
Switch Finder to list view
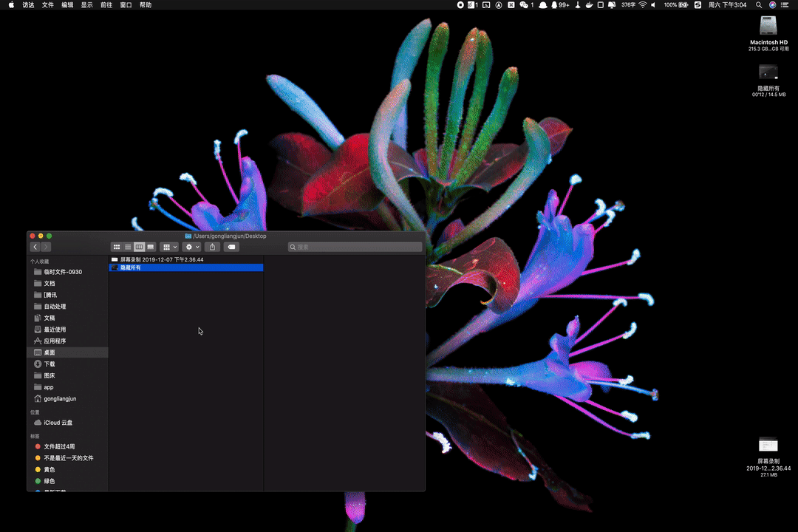128,247
